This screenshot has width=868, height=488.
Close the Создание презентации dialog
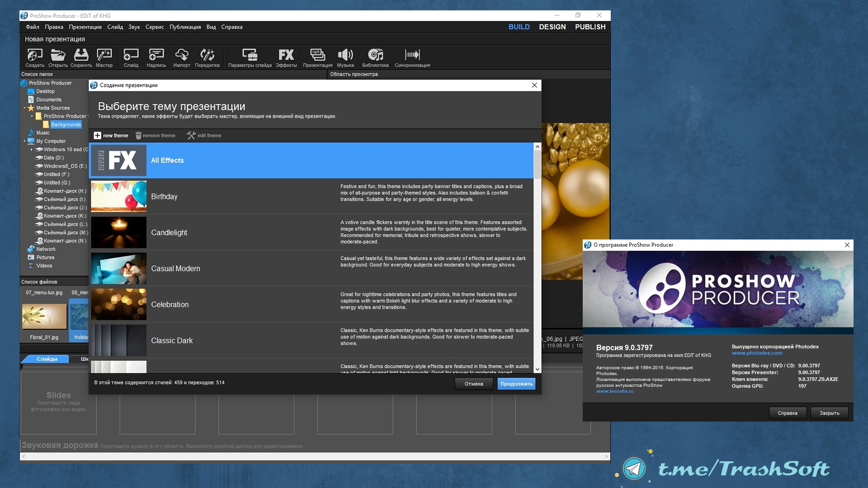(534, 85)
